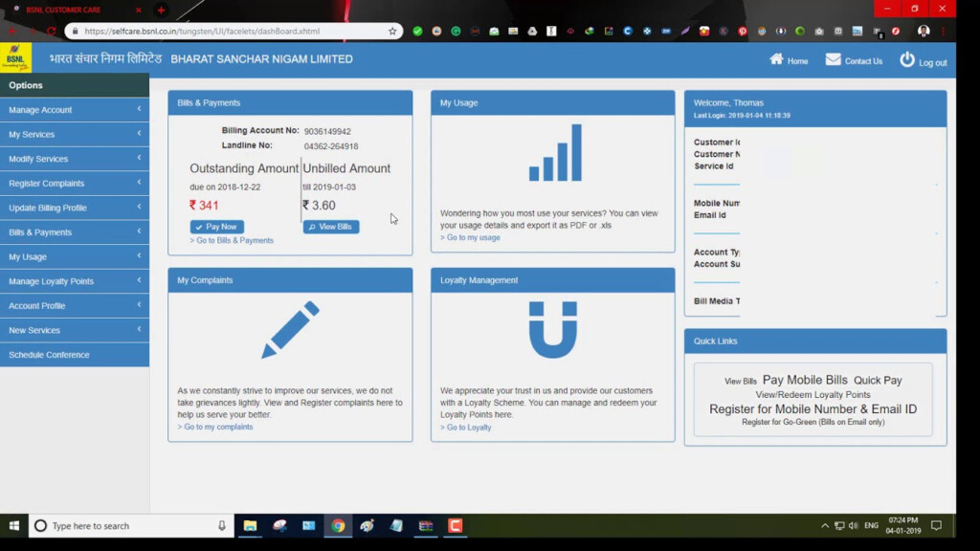
Task: Click the BSNL logo icon
Action: pos(15,58)
